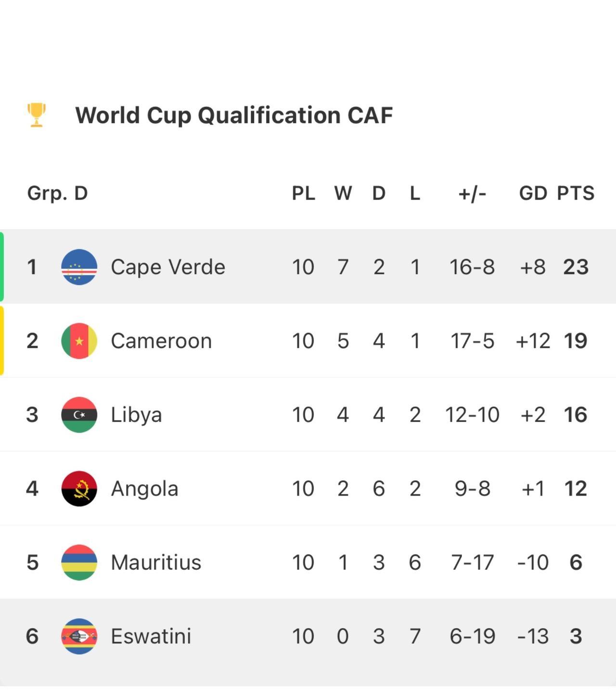Select the Mauritius team name
616x693 pixels.
coord(156,562)
